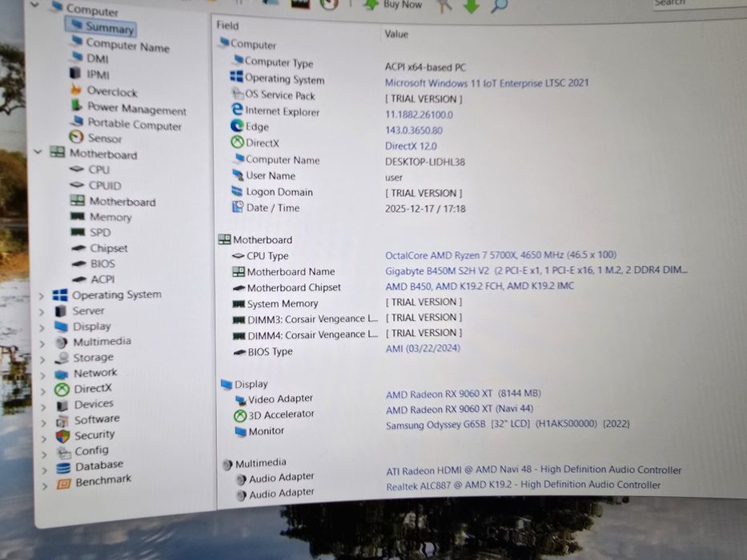Screen dimensions: 747x560
Task: Click the CPUID chip icon
Action: point(77,184)
